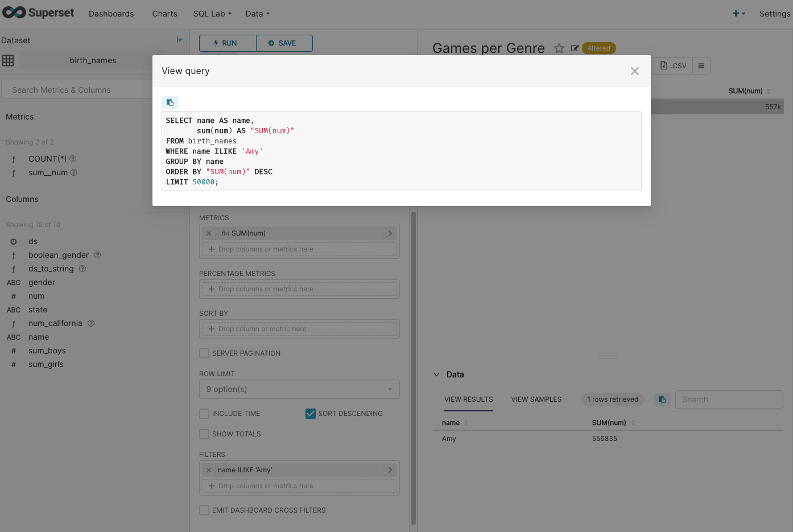
Task: Copy results with the data panel copy icon
Action: click(662, 399)
